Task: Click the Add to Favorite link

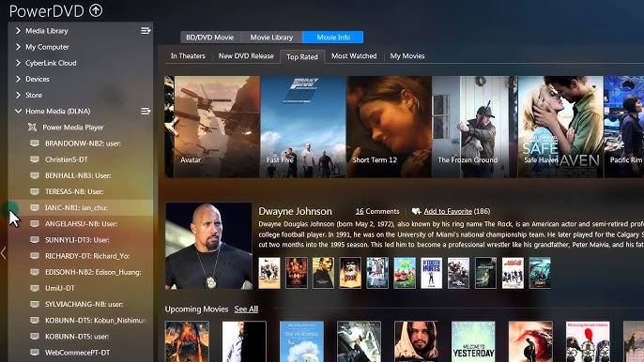Action: pos(448,211)
